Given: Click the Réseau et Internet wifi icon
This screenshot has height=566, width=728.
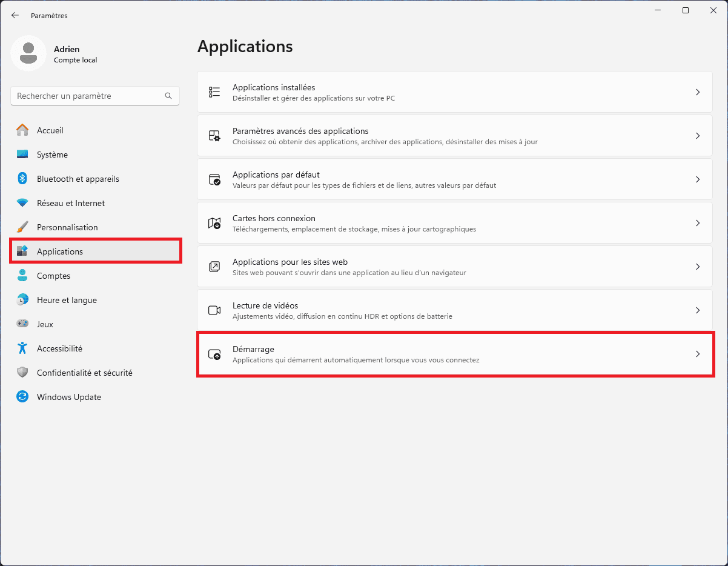Looking at the screenshot, I should 22,203.
